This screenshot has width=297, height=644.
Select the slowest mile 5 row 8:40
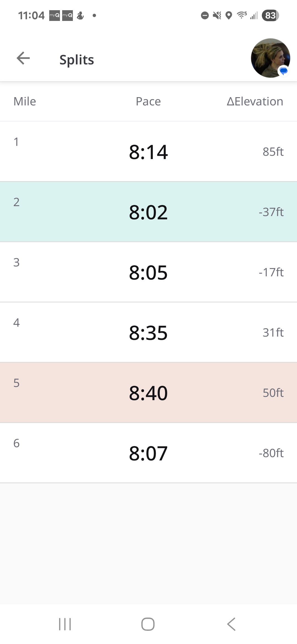coord(148,392)
